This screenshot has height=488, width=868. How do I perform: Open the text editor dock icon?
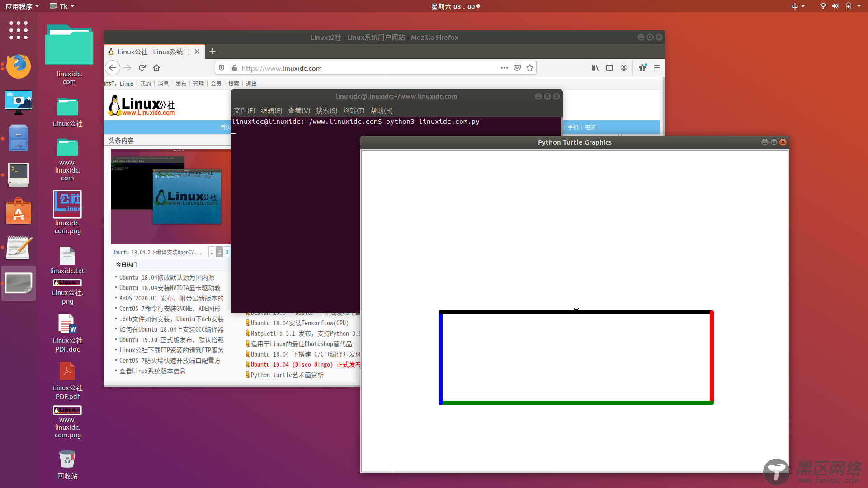[19, 248]
